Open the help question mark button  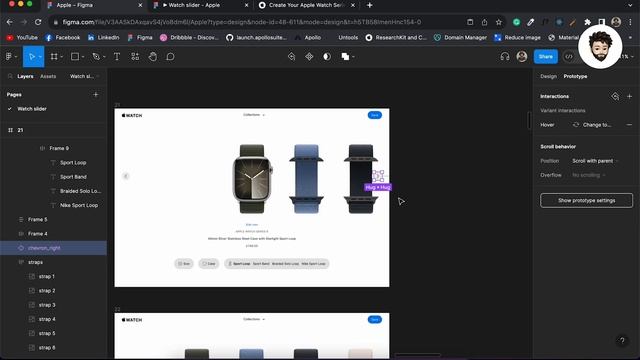622,341
